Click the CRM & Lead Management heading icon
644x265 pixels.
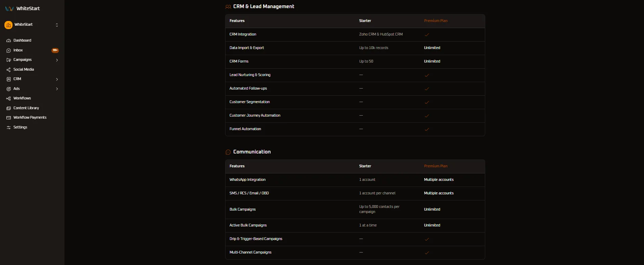tap(228, 7)
